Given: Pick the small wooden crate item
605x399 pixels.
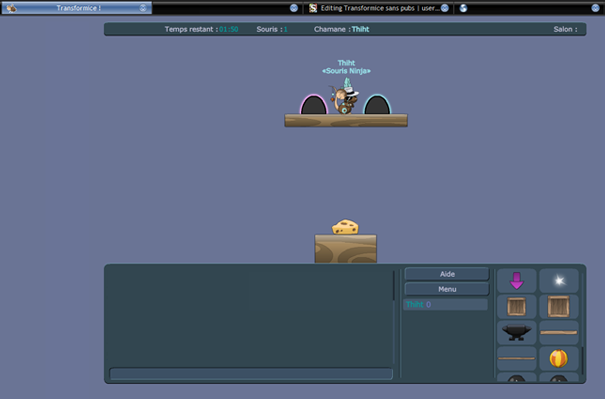Looking at the screenshot, I should (x=516, y=306).
